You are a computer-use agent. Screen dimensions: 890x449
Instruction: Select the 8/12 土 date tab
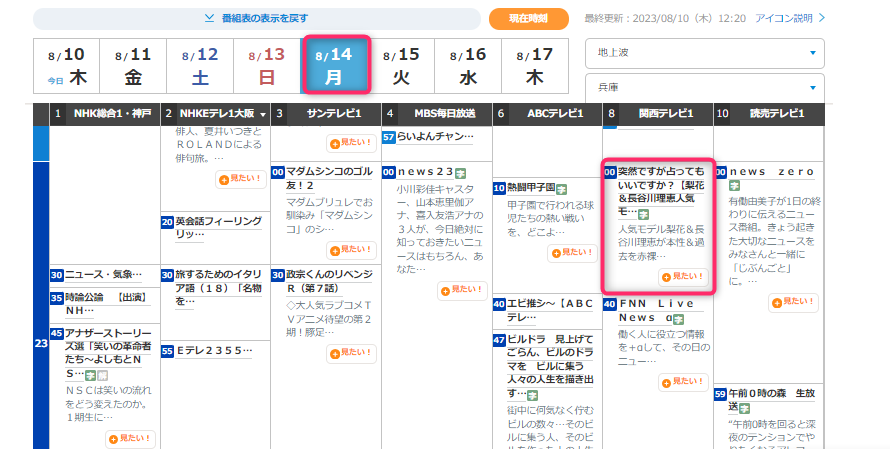click(200, 67)
